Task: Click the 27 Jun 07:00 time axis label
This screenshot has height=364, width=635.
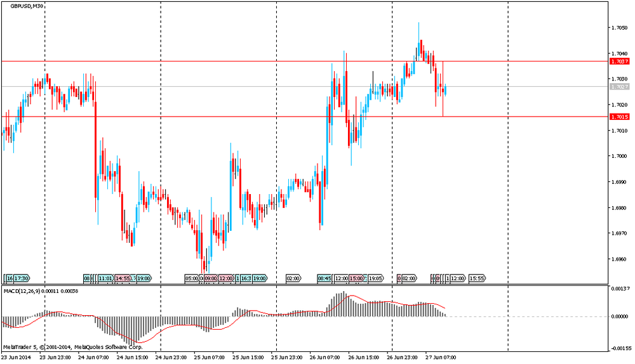Action: click(x=441, y=358)
